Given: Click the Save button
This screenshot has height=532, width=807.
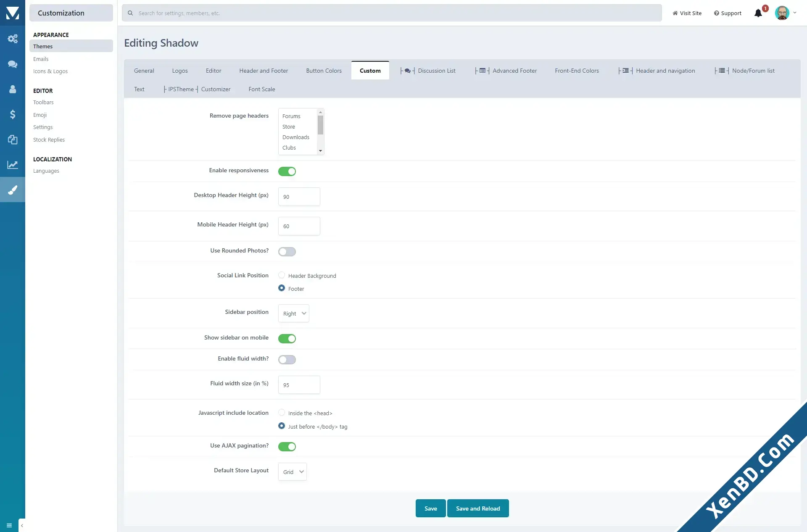Looking at the screenshot, I should pyautogui.click(x=430, y=508).
